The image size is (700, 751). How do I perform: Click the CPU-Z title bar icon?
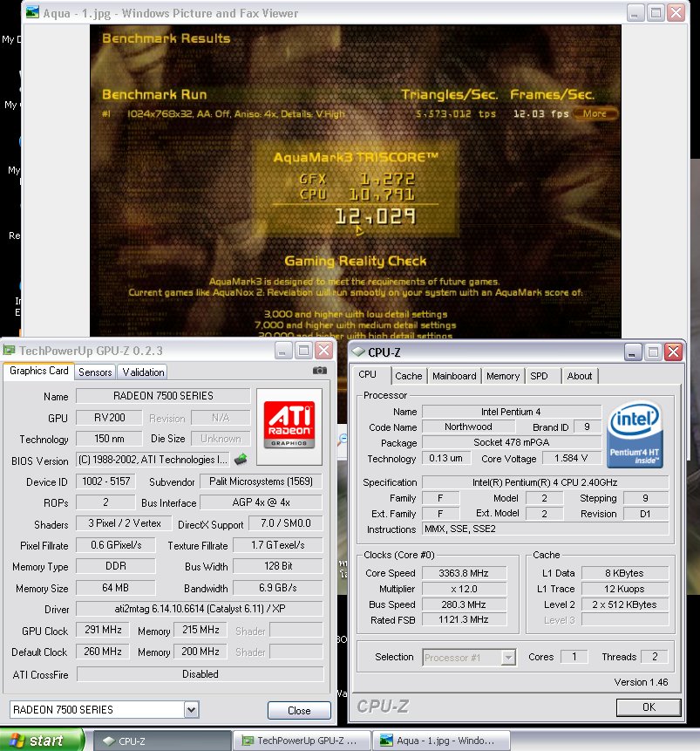[x=358, y=352]
